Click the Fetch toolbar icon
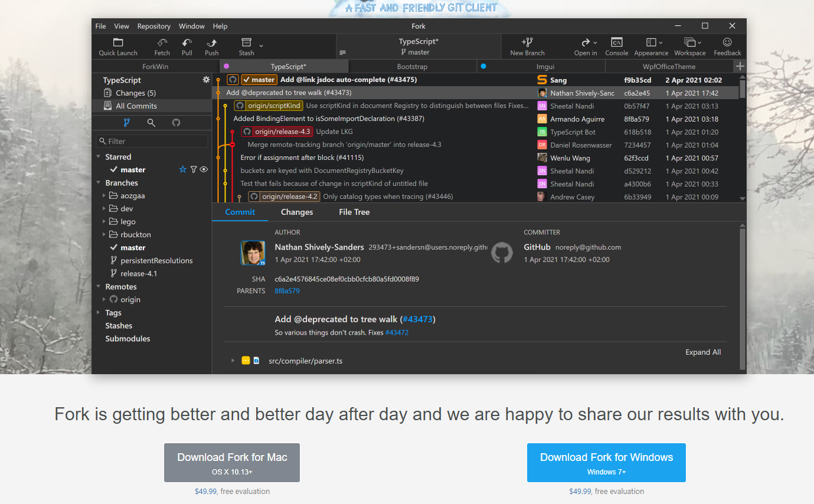This screenshot has height=504, width=814. 162,42
